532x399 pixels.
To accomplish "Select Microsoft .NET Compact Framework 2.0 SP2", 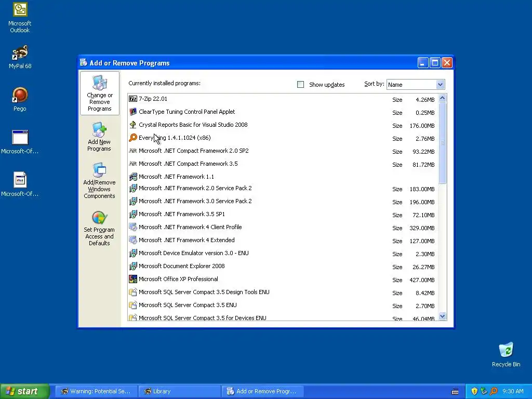I will [x=283, y=151].
